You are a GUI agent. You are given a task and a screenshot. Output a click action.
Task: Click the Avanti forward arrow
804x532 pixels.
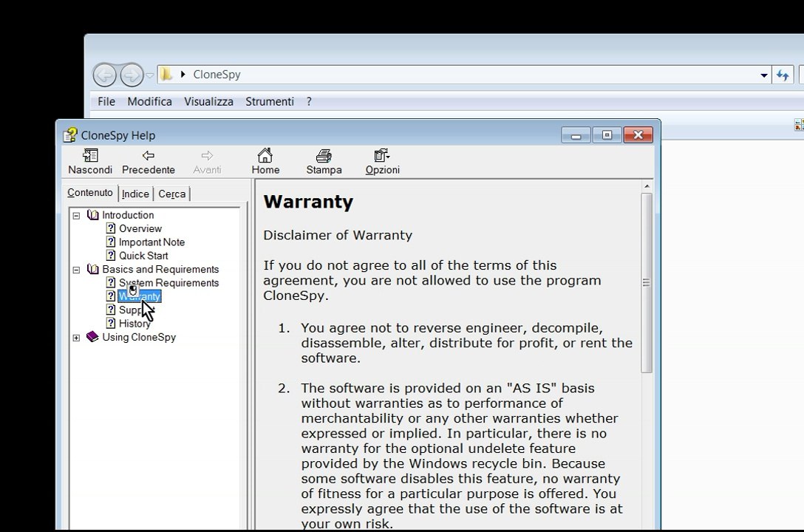[207, 155]
